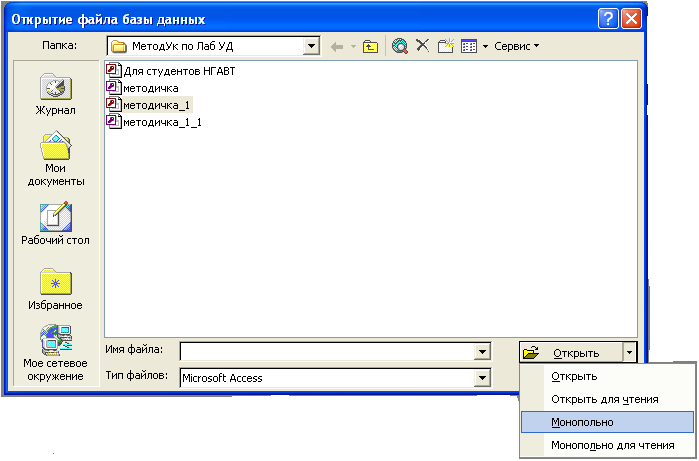699x461 pixels.
Task: Click the Microsoft Access file type box
Action: [x=328, y=378]
